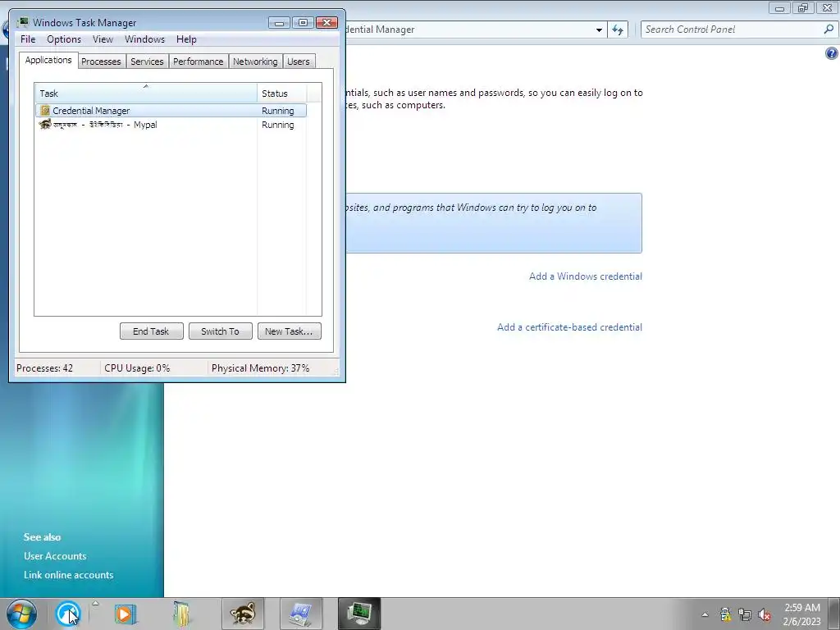Click search magnifier icon in Control Panel
The image size is (840, 630).
pyautogui.click(x=829, y=30)
